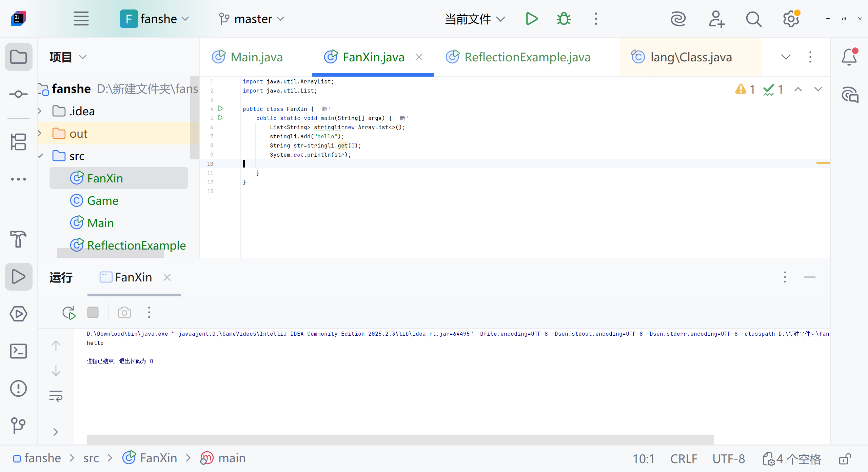This screenshot has height=472, width=868.
Task: Switch to the ReflectionExample.java tab
Action: pos(527,57)
